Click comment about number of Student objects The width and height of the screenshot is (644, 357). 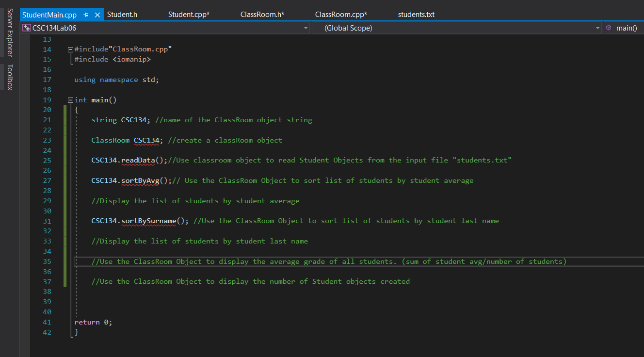pyautogui.click(x=251, y=281)
